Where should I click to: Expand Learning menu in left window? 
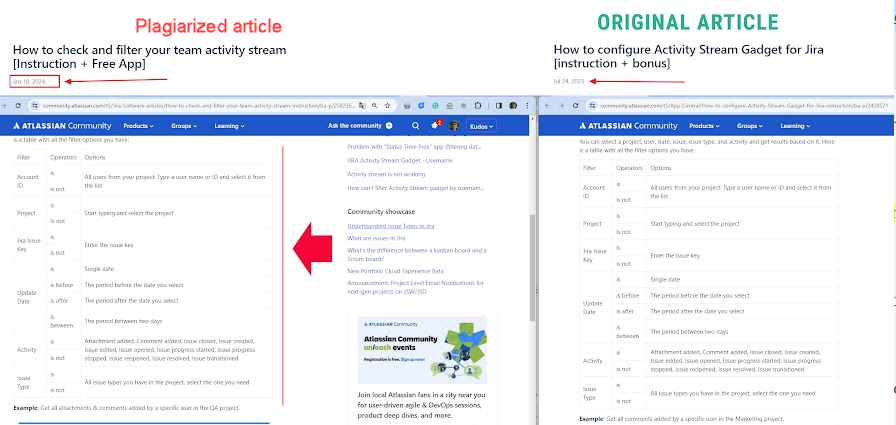pos(229,126)
